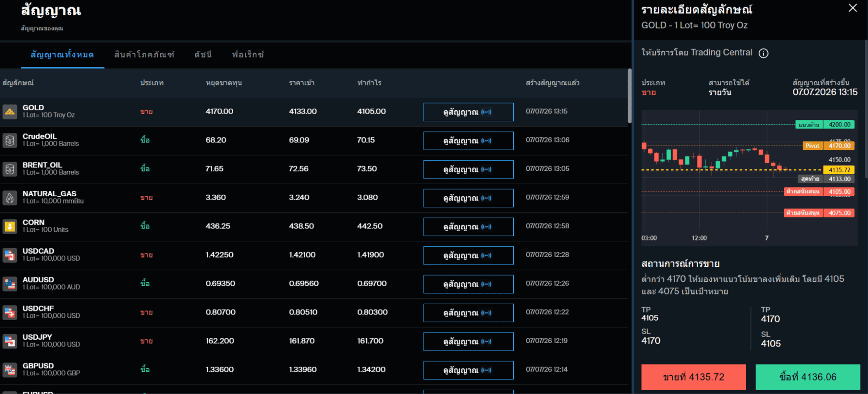This screenshot has width=868, height=394.
Task: Click the CORN commodity icon
Action: [10, 226]
